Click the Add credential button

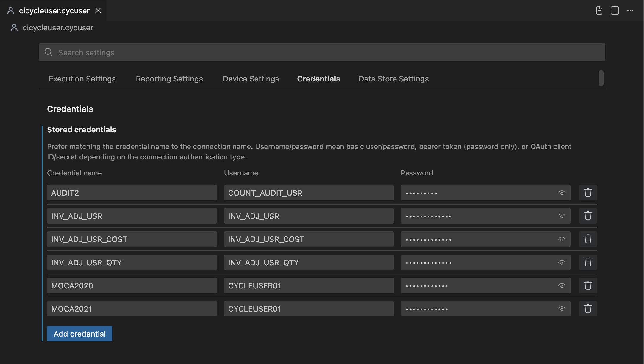coord(80,334)
